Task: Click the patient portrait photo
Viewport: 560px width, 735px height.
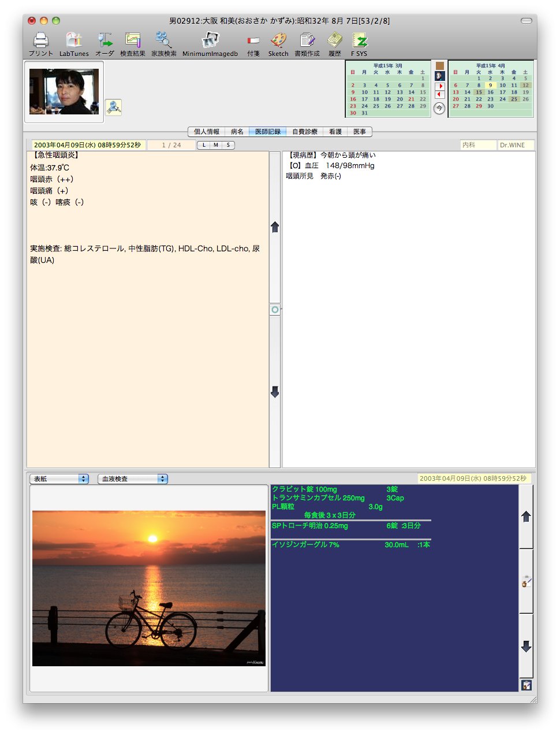Action: click(64, 91)
